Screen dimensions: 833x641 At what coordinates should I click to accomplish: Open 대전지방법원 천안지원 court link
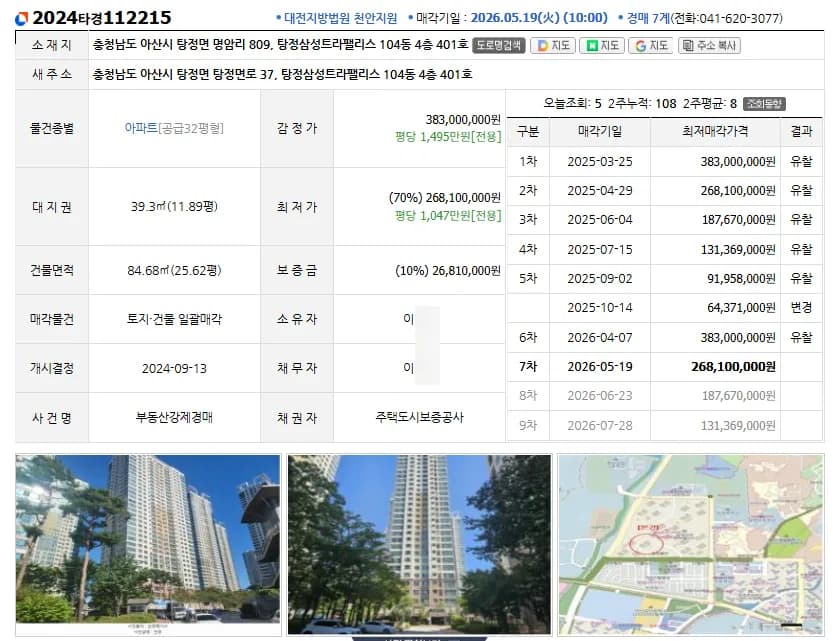click(x=341, y=18)
